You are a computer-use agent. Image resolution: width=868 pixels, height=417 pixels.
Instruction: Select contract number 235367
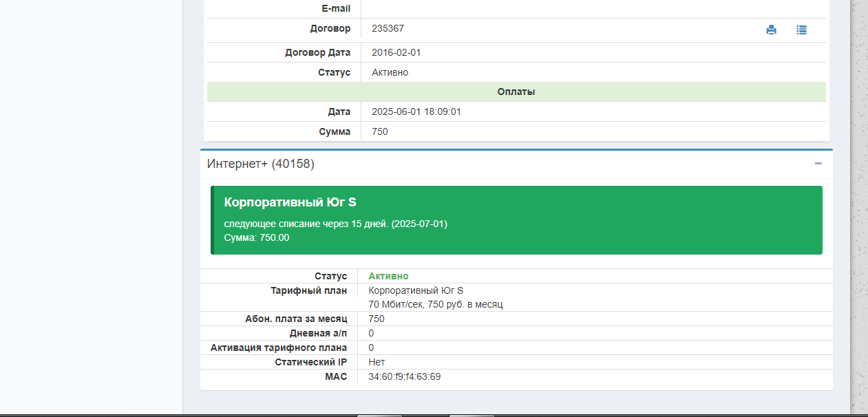[x=388, y=29]
